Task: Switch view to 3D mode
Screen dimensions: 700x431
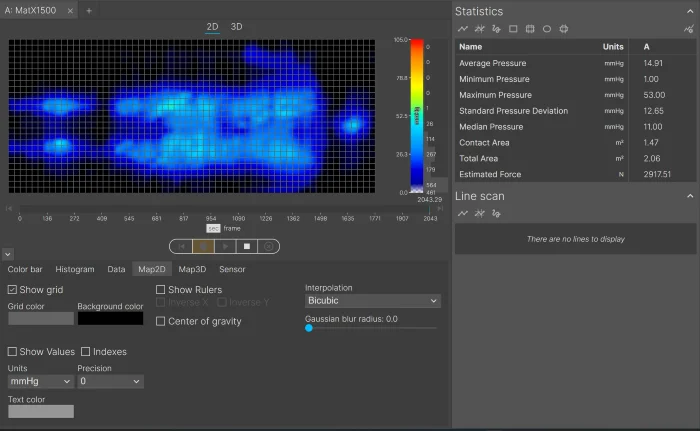Action: 236,26
